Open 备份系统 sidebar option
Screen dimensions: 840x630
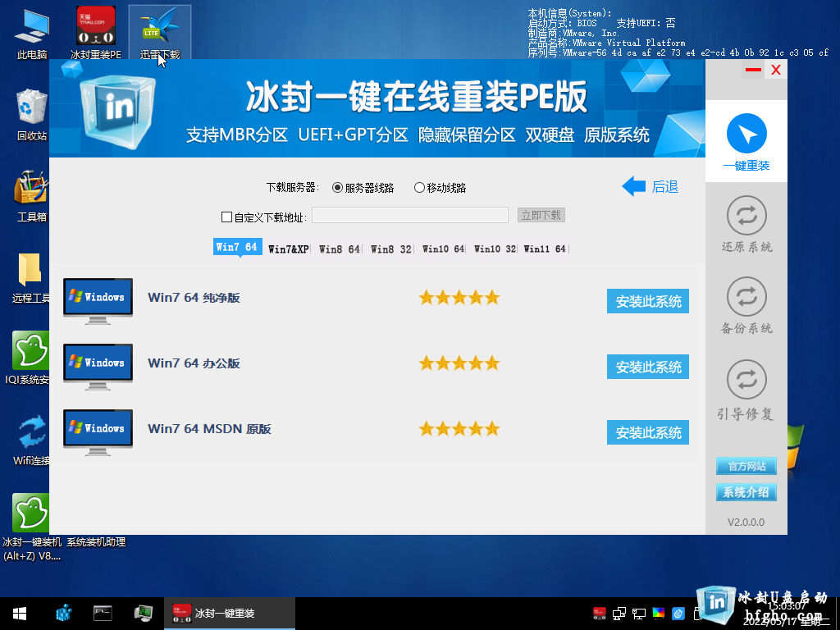[746, 305]
